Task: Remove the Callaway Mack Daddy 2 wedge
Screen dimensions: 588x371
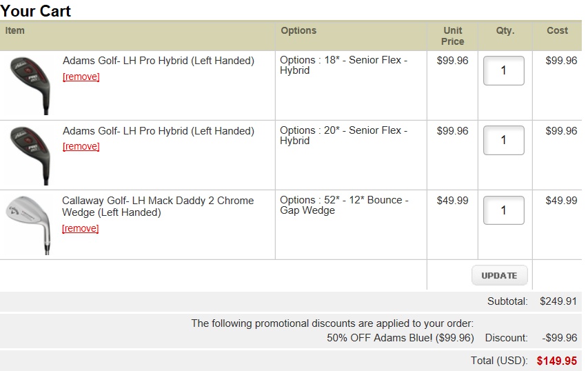Action: tap(80, 228)
